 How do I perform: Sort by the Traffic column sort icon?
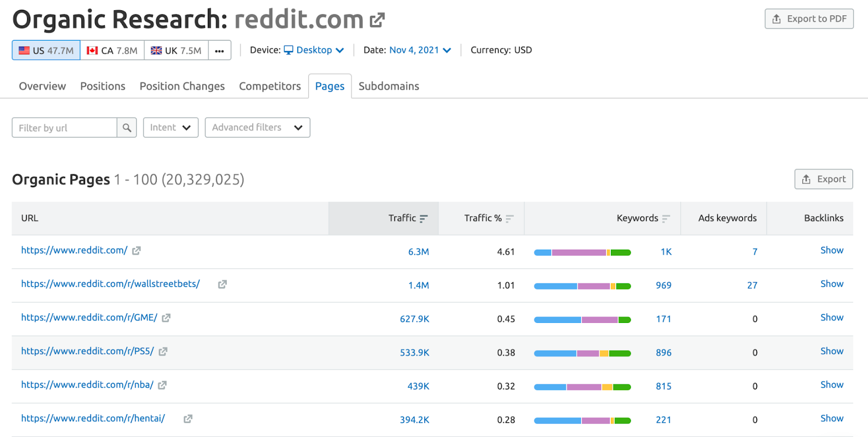pyautogui.click(x=424, y=218)
